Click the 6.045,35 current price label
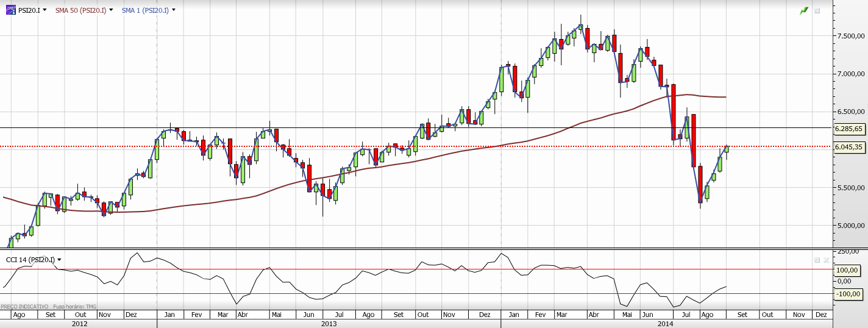868x328 pixels. pos(848,147)
